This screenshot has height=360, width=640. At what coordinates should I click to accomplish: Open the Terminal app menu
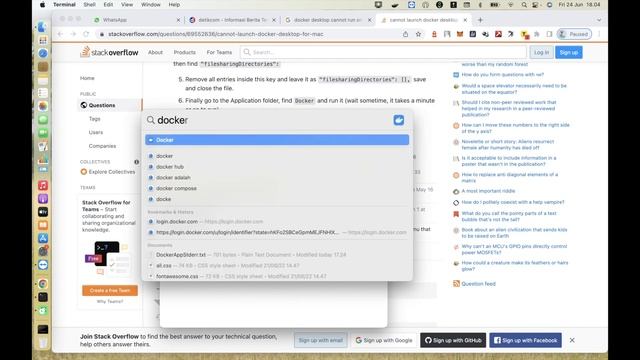(x=64, y=5)
